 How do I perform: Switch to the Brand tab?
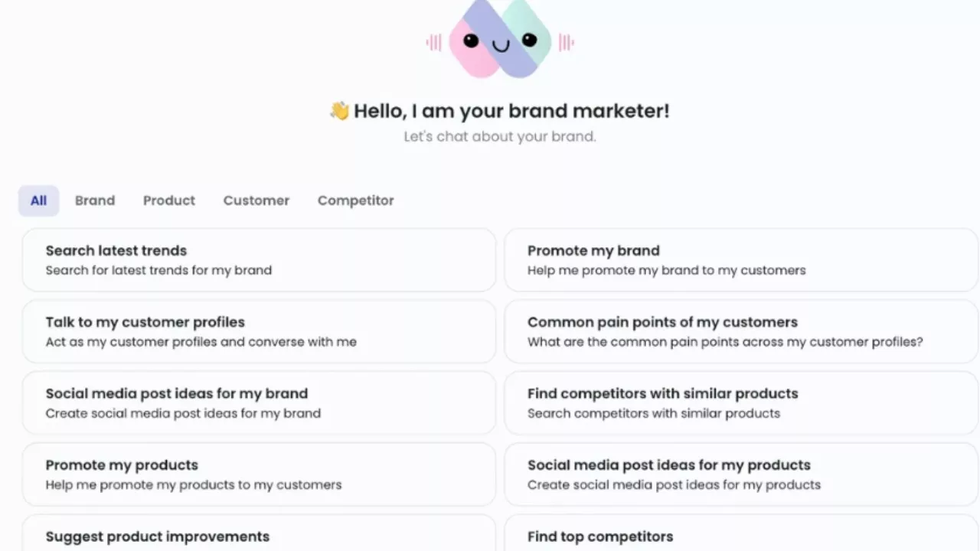click(x=95, y=201)
